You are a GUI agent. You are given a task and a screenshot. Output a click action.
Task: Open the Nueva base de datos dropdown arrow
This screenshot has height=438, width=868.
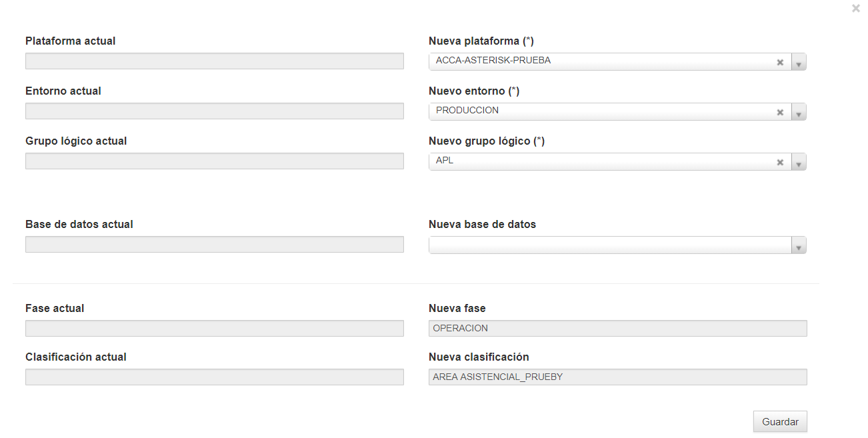(799, 245)
